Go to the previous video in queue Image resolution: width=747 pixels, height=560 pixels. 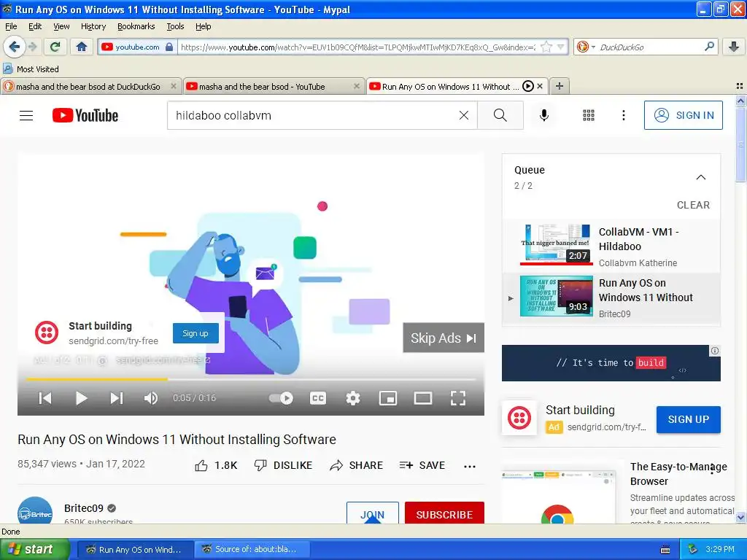[x=44, y=398]
